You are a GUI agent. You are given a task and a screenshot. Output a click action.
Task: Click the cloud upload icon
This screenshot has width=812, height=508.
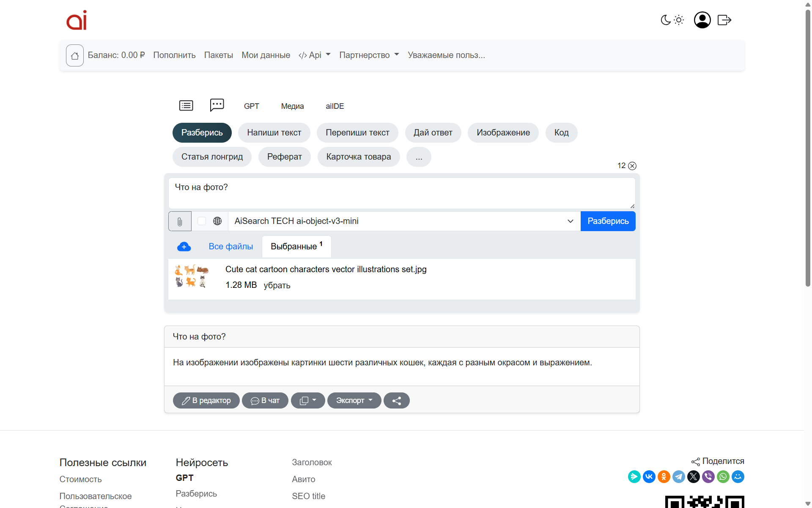point(184,247)
